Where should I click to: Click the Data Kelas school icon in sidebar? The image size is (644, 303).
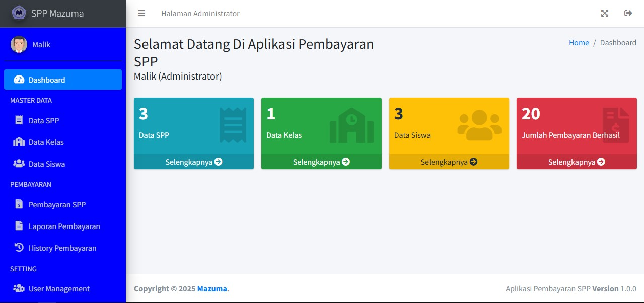19,142
